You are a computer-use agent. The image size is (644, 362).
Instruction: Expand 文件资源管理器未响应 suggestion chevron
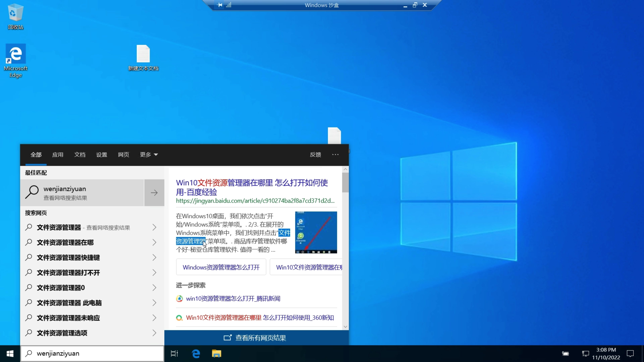[154, 318]
